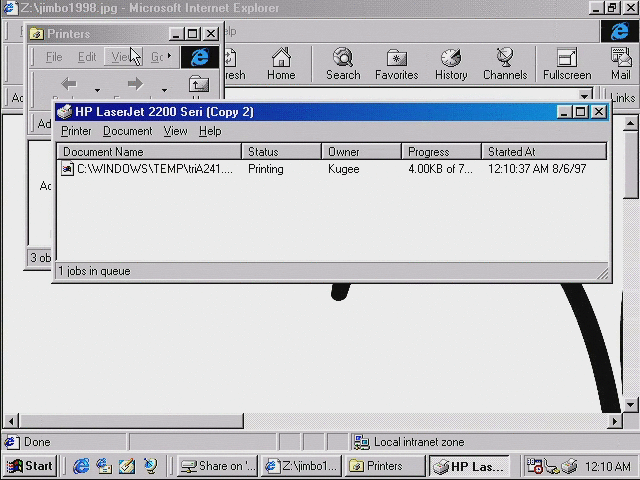
Task: Click the Mail icon in Internet Explorer toolbar
Action: tap(621, 64)
